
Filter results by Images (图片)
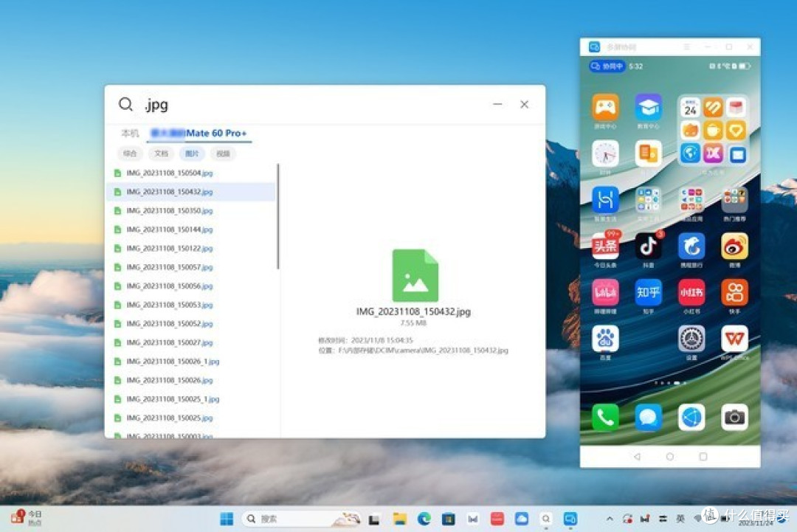[192, 153]
